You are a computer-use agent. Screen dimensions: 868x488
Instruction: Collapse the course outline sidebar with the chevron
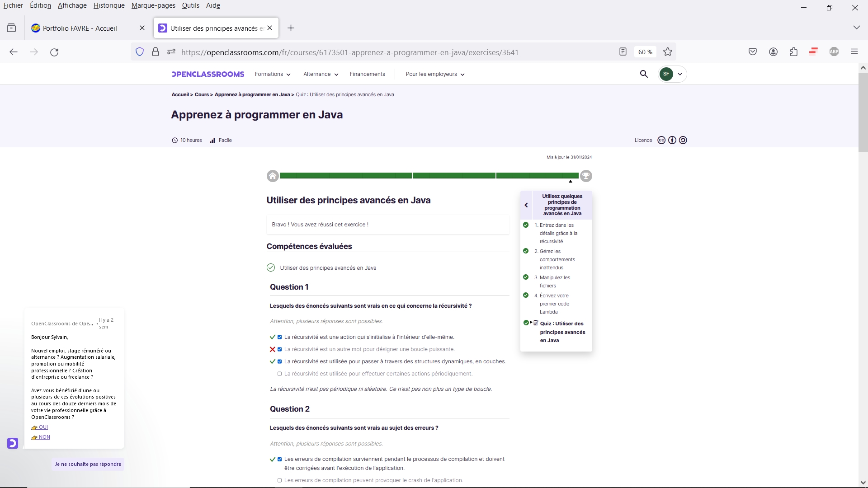pos(526,205)
